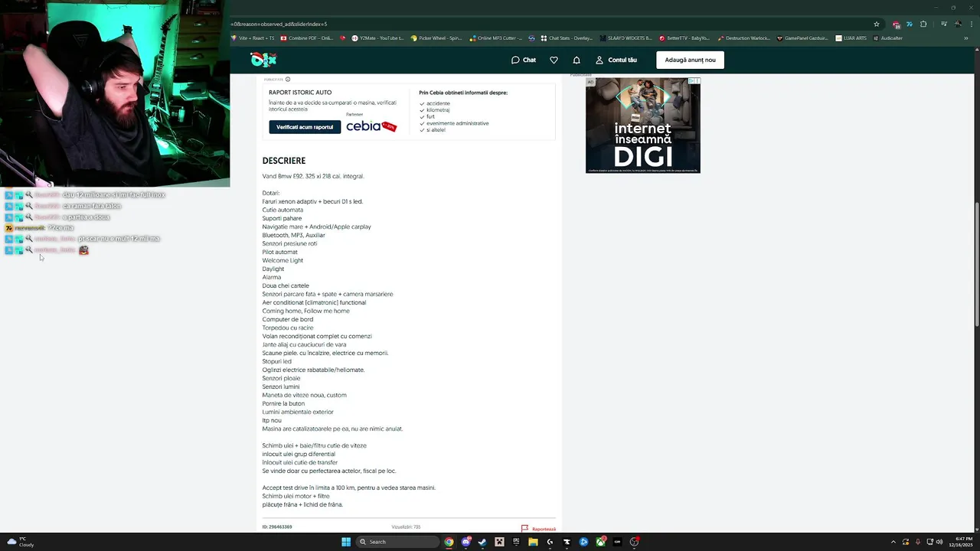Open the Online MP3 Cutter bookmark
980x551 pixels.
click(x=496, y=37)
